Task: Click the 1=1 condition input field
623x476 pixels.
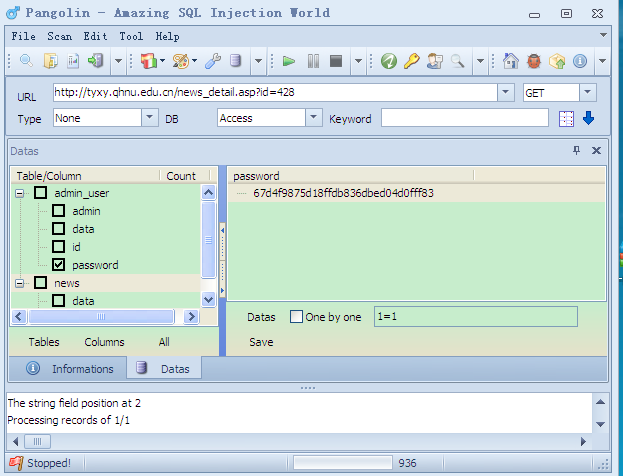Action: pyautogui.click(x=476, y=317)
